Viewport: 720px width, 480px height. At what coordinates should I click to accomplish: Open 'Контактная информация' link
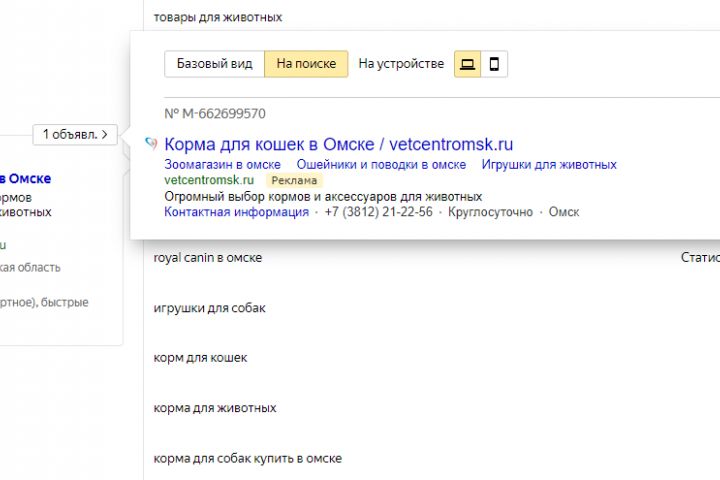236,212
